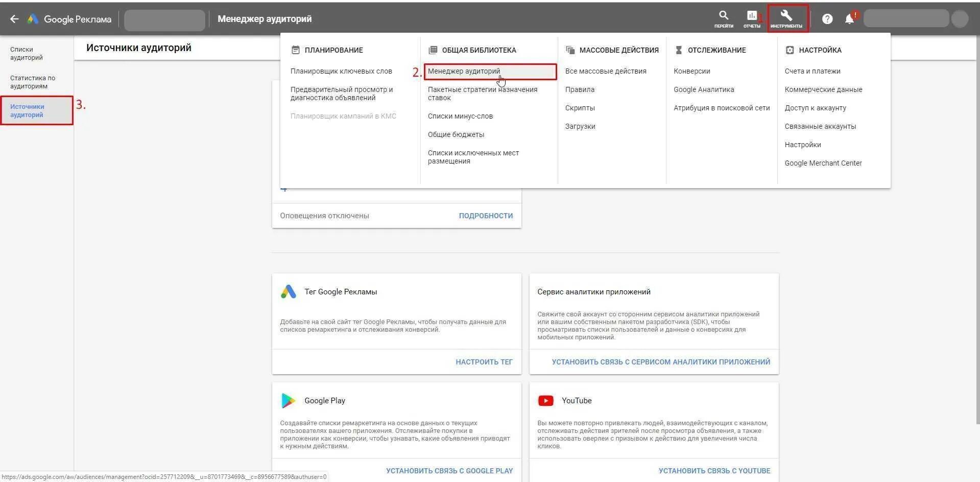This screenshot has height=482, width=980.
Task: Open Конверсии under Отслеживание
Action: point(692,71)
